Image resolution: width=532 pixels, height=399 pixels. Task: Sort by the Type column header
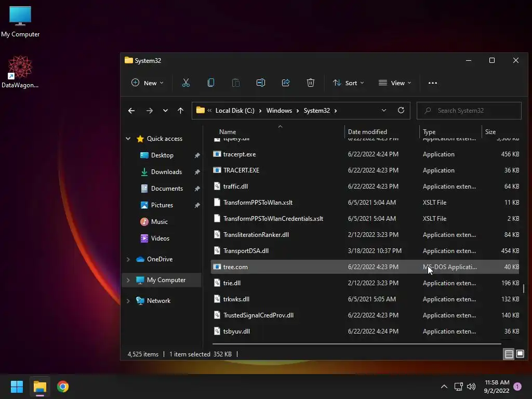coord(429,131)
